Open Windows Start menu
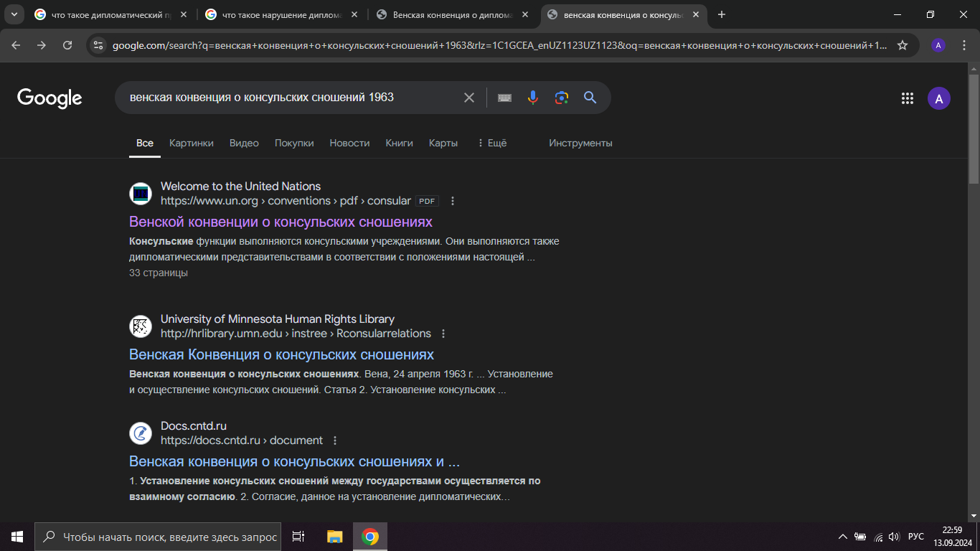The image size is (980, 551). tap(17, 537)
